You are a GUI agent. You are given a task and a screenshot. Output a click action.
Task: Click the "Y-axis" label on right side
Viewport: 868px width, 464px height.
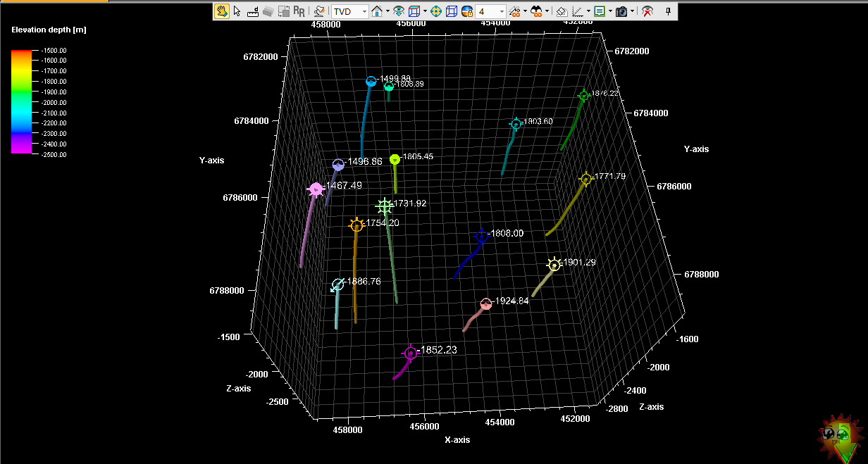tap(696, 149)
